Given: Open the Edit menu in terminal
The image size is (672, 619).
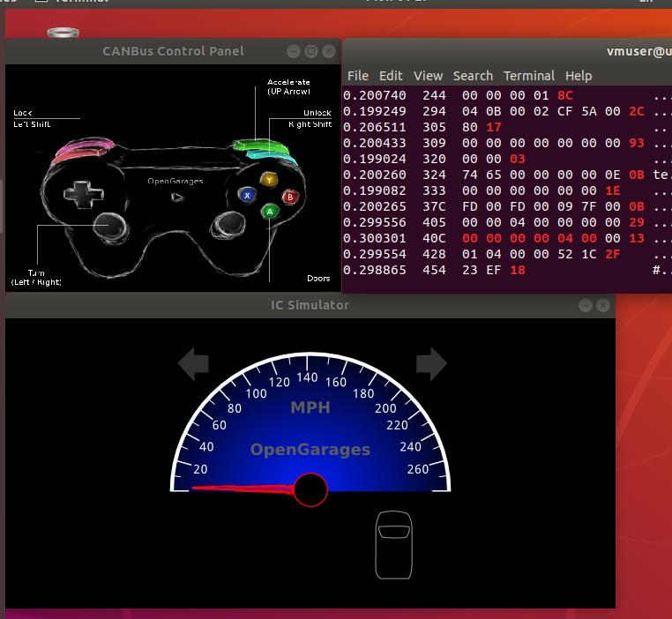Looking at the screenshot, I should [x=391, y=76].
